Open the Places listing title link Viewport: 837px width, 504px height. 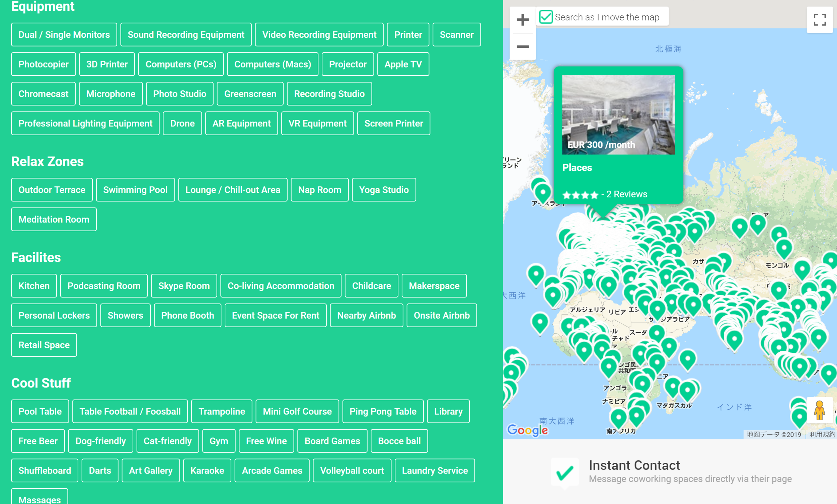pos(577,167)
